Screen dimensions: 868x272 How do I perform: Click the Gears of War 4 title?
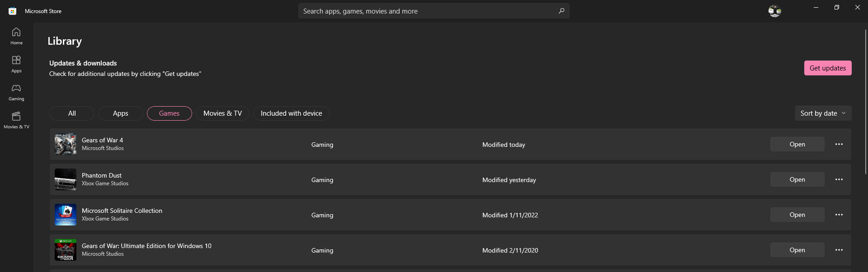[102, 140]
